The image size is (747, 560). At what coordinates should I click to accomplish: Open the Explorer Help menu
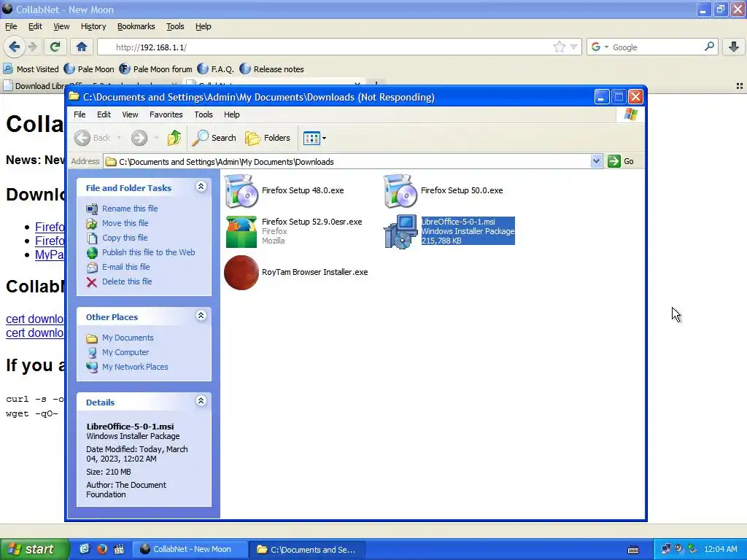[x=231, y=114]
